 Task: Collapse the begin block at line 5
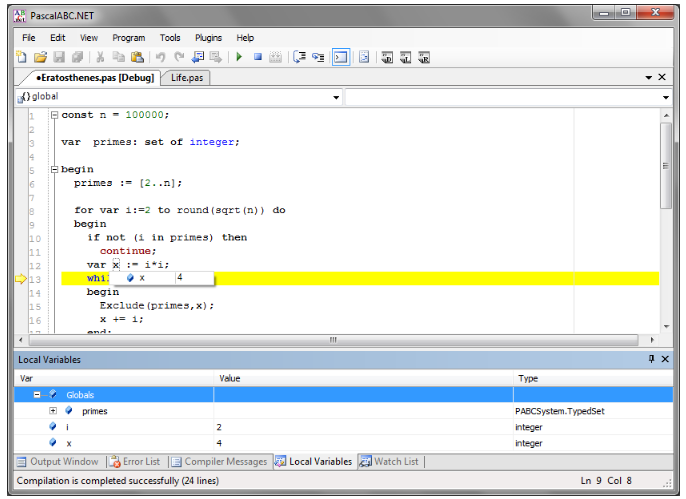click(54, 169)
